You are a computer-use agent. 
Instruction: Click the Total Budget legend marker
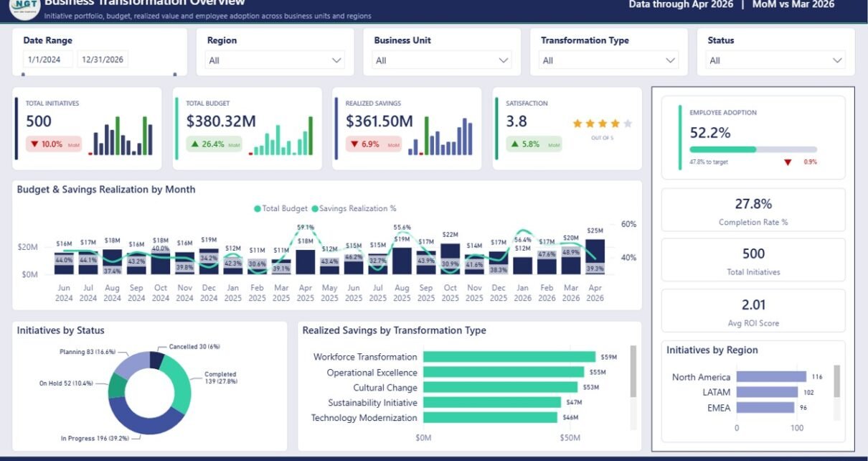coord(258,208)
